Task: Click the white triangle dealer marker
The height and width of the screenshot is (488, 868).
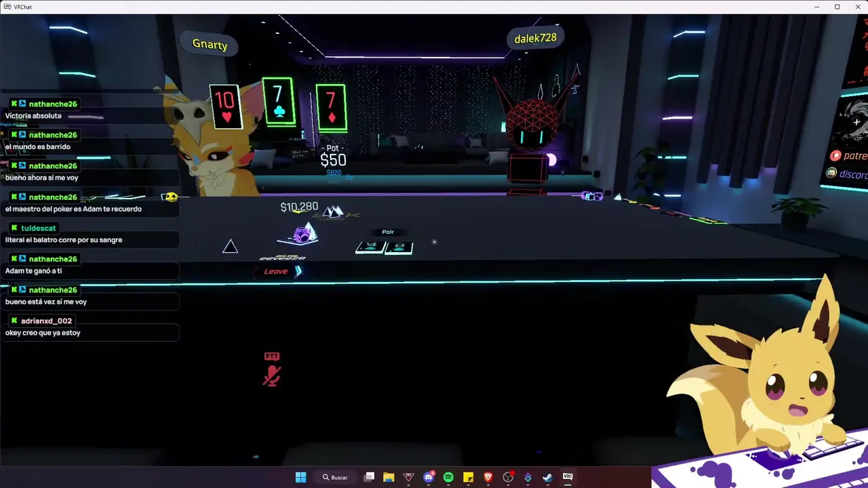Action: [230, 247]
